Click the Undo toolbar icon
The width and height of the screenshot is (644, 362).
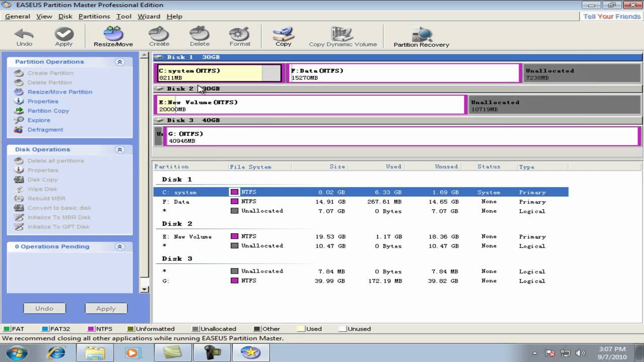click(x=24, y=37)
